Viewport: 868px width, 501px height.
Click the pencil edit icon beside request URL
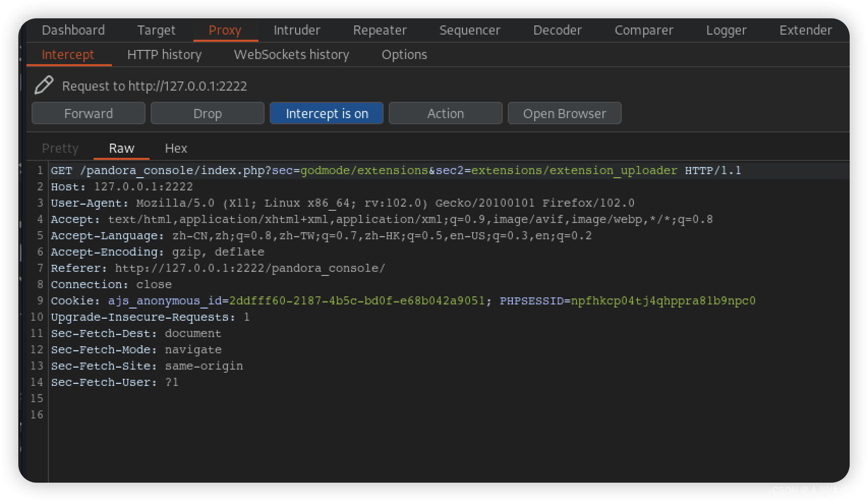(x=44, y=85)
